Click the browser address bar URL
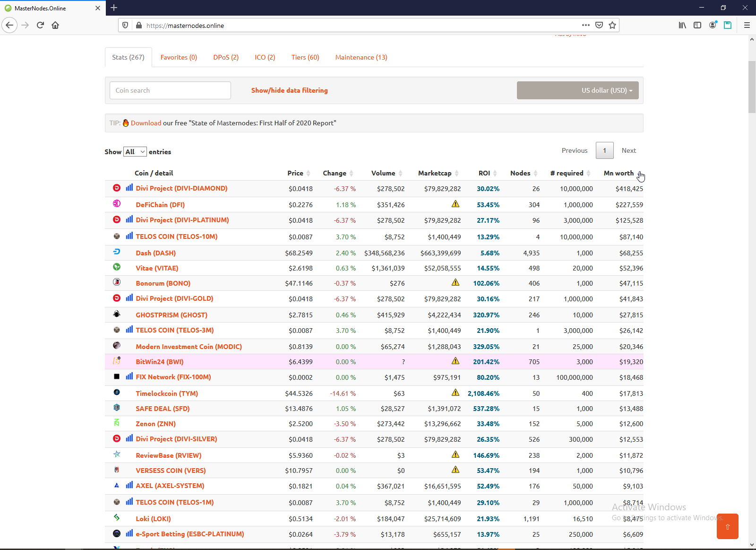The width and height of the screenshot is (756, 550). pyautogui.click(x=185, y=26)
